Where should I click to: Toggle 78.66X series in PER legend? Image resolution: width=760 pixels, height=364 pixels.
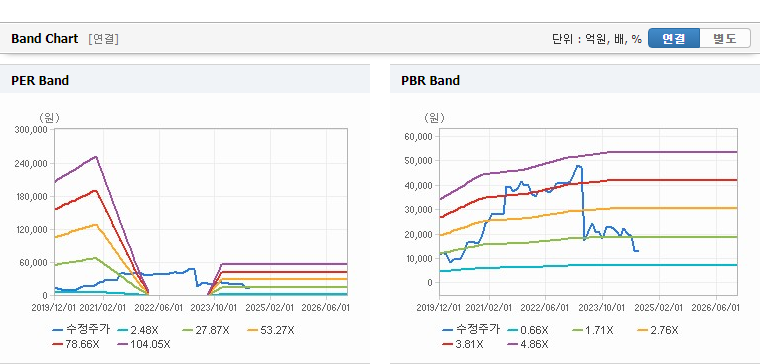(x=76, y=344)
